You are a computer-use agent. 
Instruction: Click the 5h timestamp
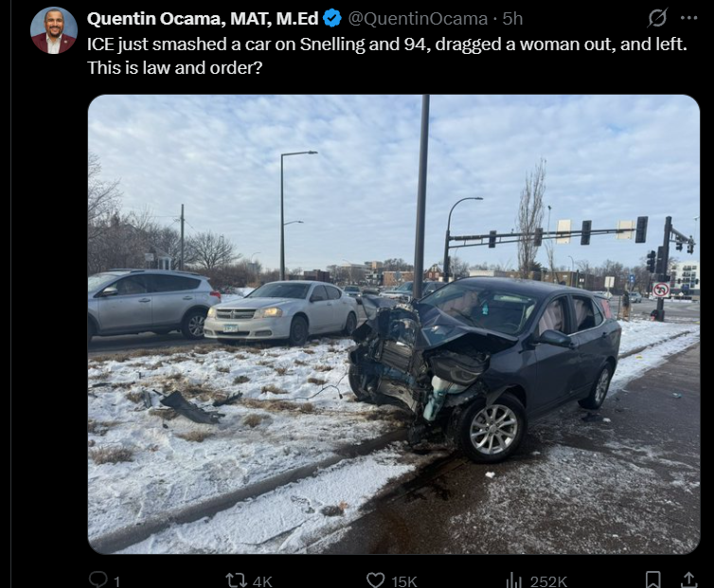[512, 19]
